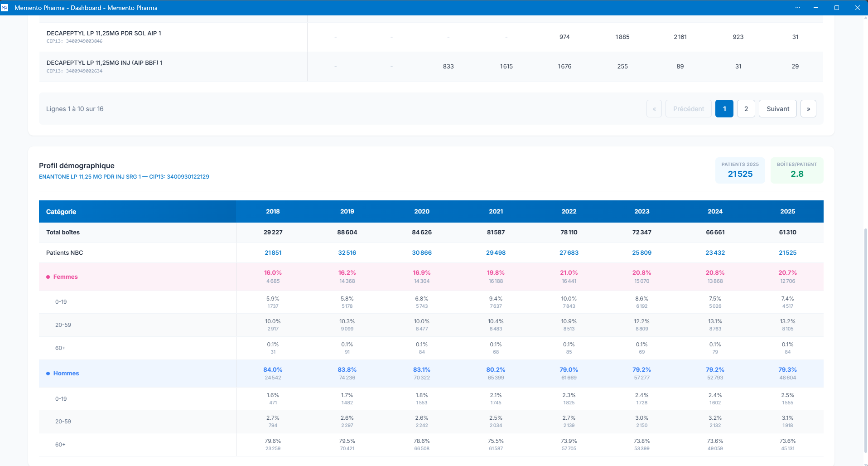Select the Femmes category row label

pos(66,277)
